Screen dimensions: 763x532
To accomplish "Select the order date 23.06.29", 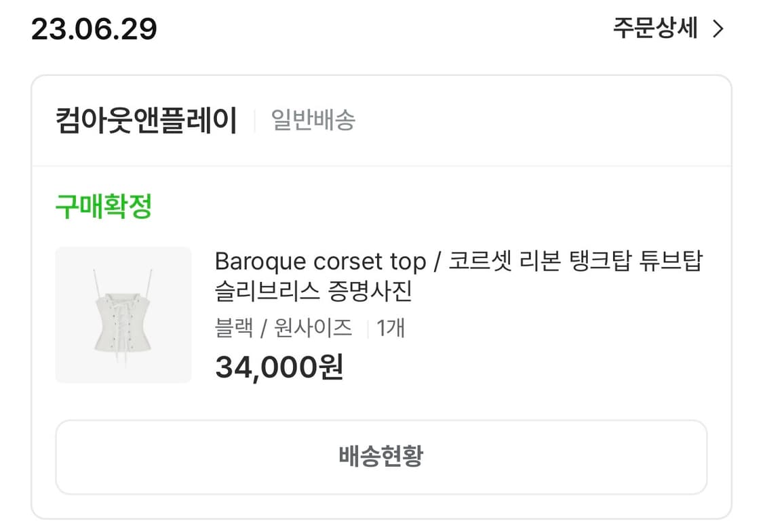I will pyautogui.click(x=95, y=28).
